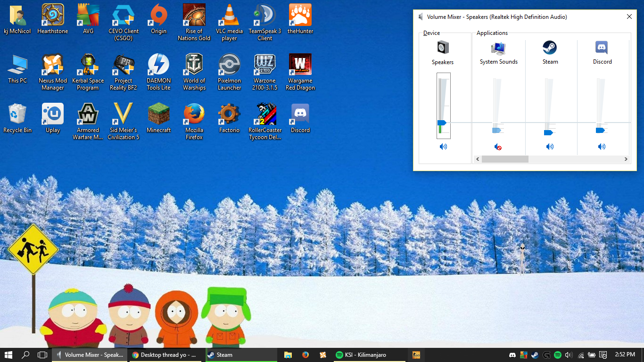Select the Minecraft desktop icon
644x362 pixels.
(x=159, y=118)
